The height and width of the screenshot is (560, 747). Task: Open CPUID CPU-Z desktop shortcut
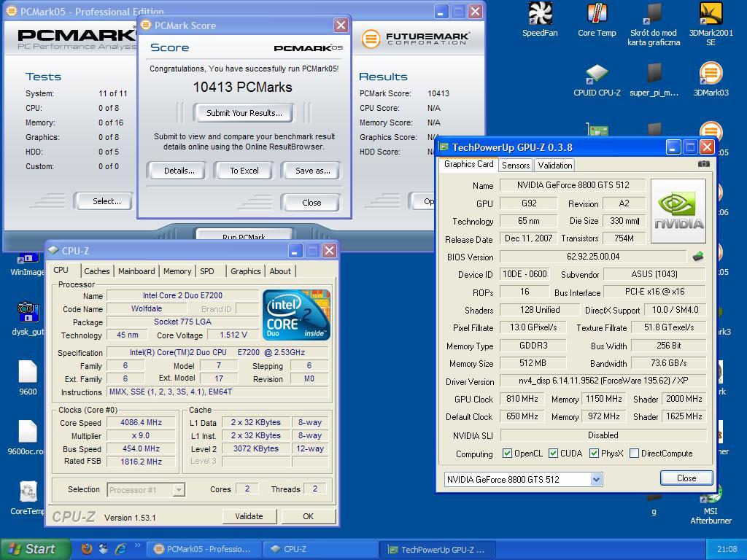[597, 79]
